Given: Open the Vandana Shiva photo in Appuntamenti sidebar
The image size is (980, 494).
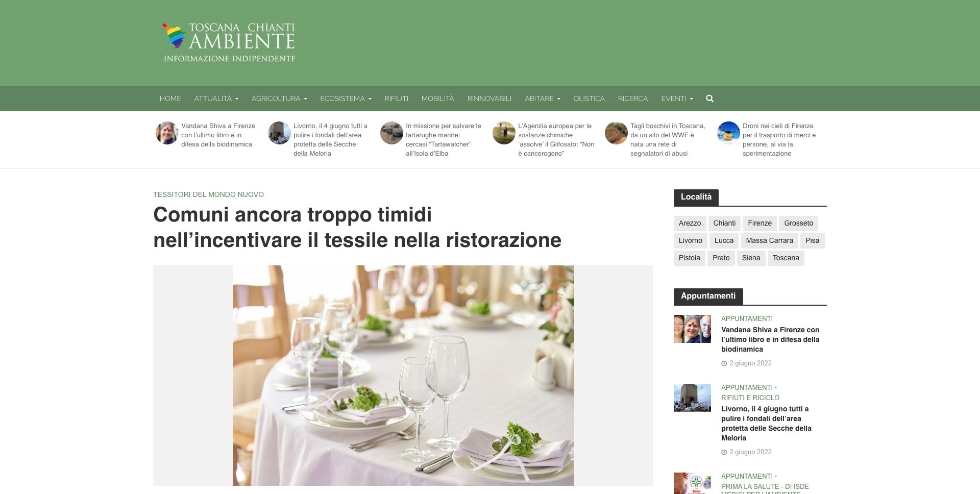Looking at the screenshot, I should point(692,329).
